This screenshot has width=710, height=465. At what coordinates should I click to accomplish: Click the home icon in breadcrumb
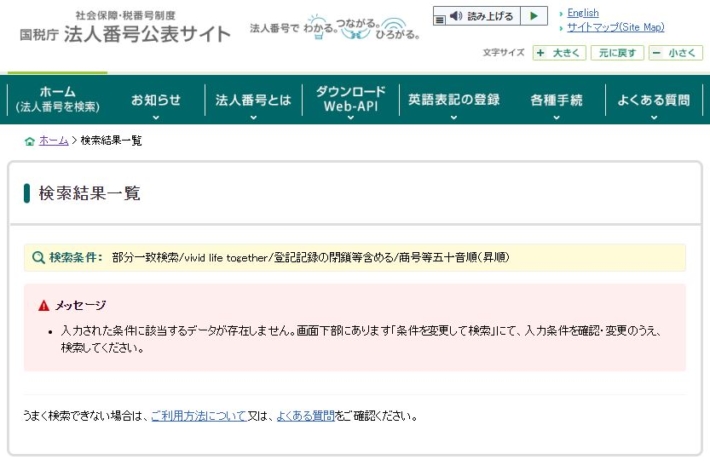coord(29,141)
